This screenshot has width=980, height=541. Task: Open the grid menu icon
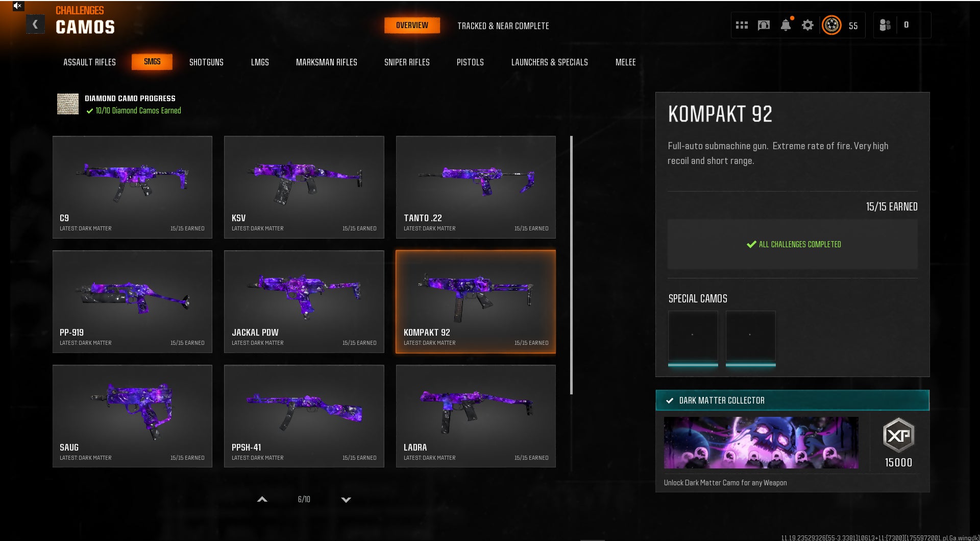pyautogui.click(x=742, y=25)
